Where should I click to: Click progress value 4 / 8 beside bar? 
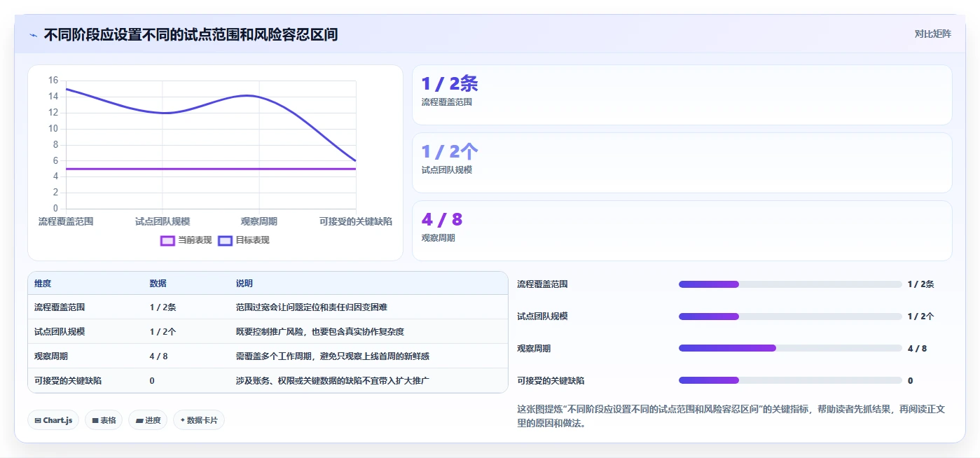point(917,349)
